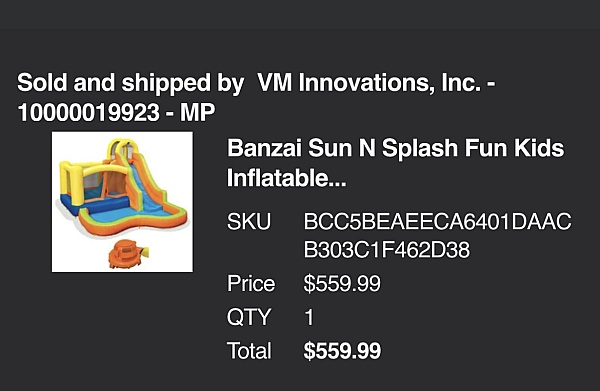
Task: Expand the truncated 'Inflatable...' title text
Action: click(x=287, y=178)
